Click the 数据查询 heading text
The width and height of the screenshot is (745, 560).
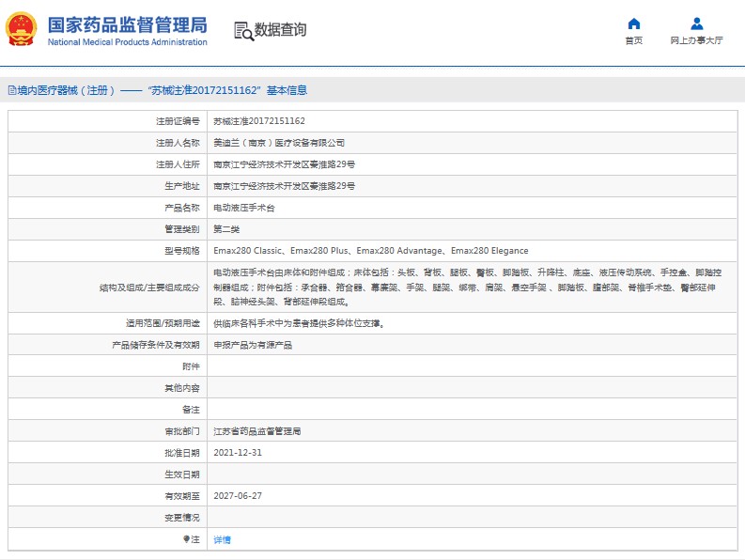pyautogui.click(x=280, y=30)
